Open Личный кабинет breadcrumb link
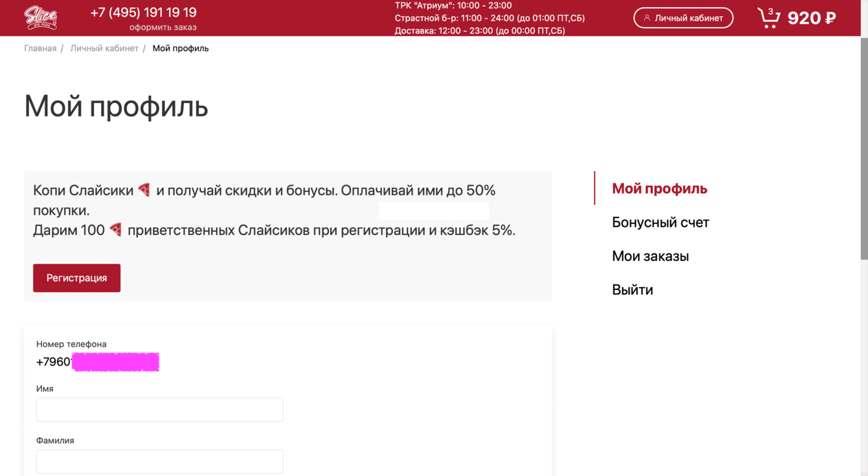The height and width of the screenshot is (476, 868). [104, 49]
